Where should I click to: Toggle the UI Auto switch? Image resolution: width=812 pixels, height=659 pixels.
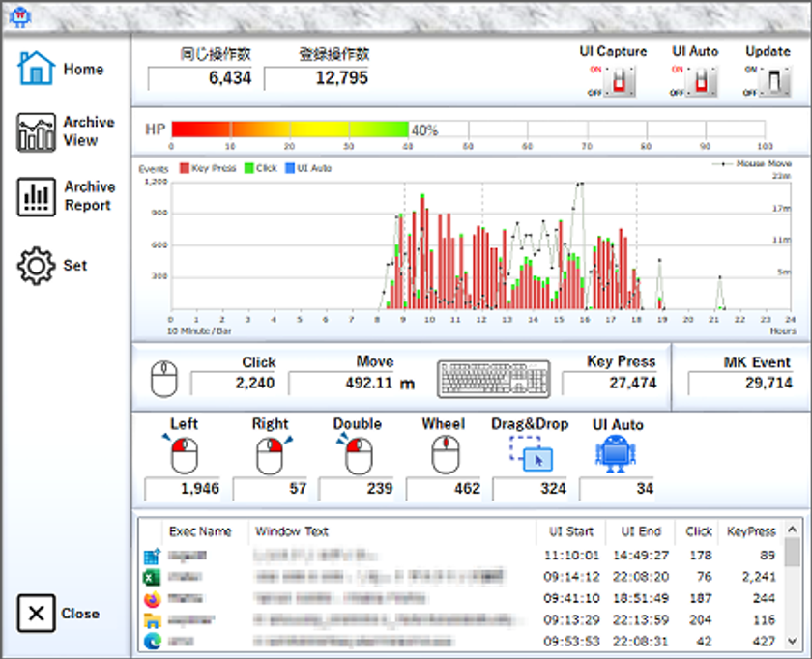703,81
